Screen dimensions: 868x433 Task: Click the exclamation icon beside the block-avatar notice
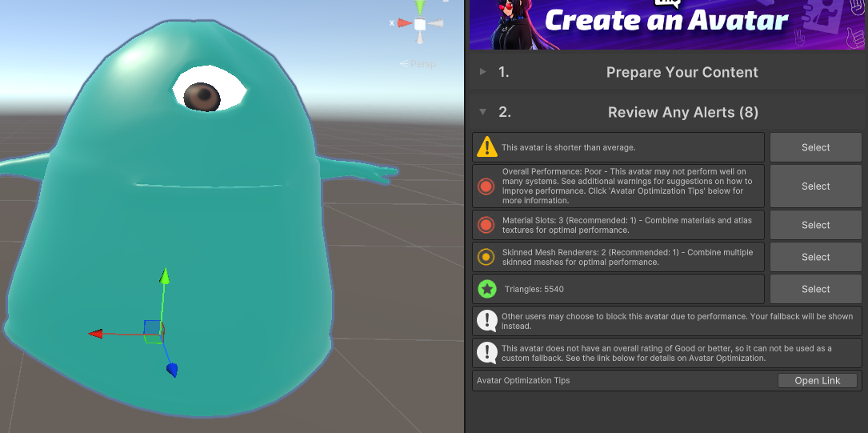point(486,321)
